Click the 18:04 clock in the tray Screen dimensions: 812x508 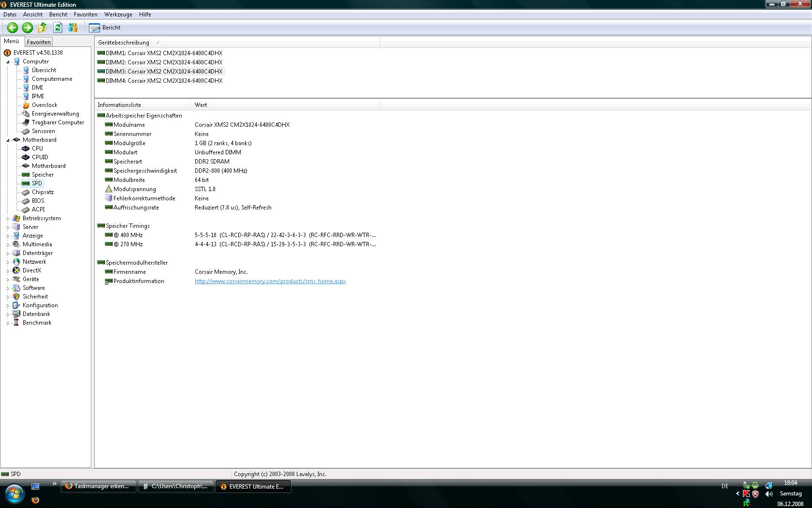(x=791, y=483)
